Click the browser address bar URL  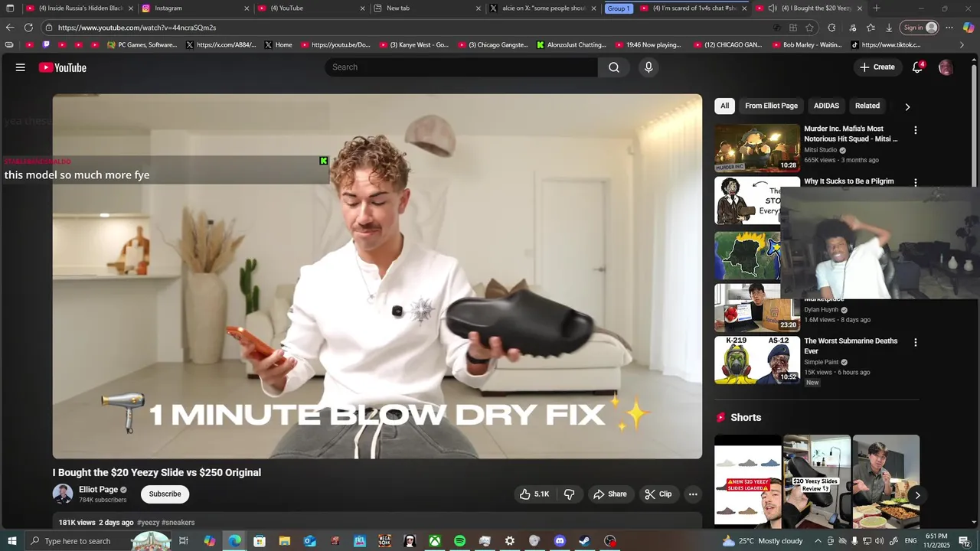tap(137, 28)
